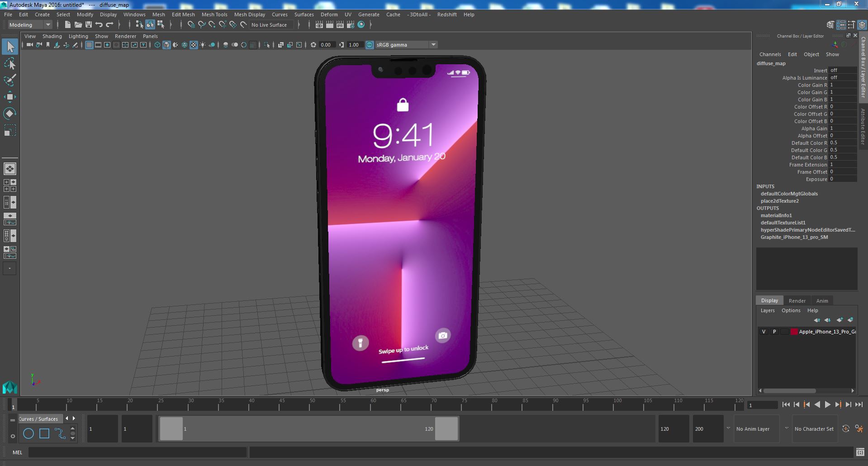Switch to the Render layer tab

click(797, 301)
